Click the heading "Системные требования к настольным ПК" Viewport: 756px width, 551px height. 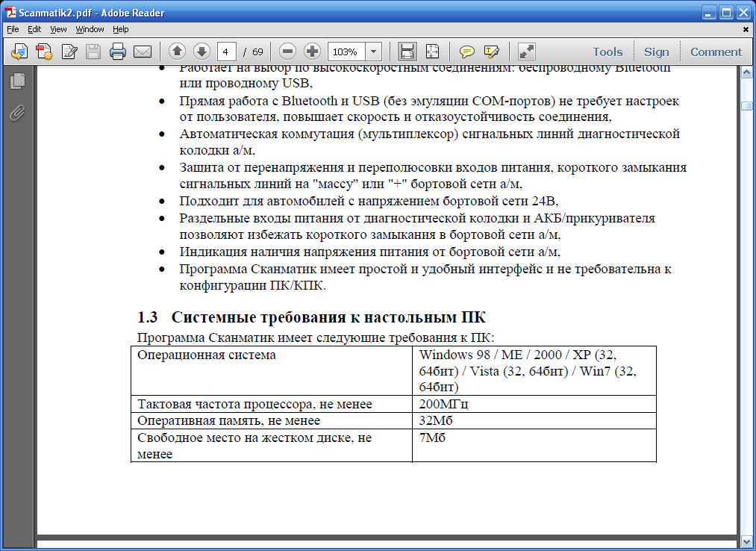pyautogui.click(x=328, y=317)
